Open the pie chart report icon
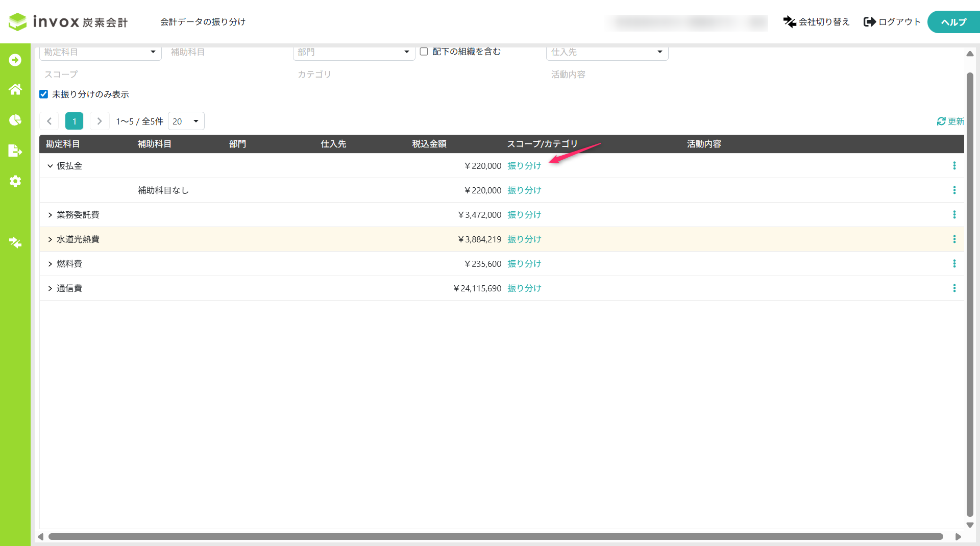 point(15,120)
